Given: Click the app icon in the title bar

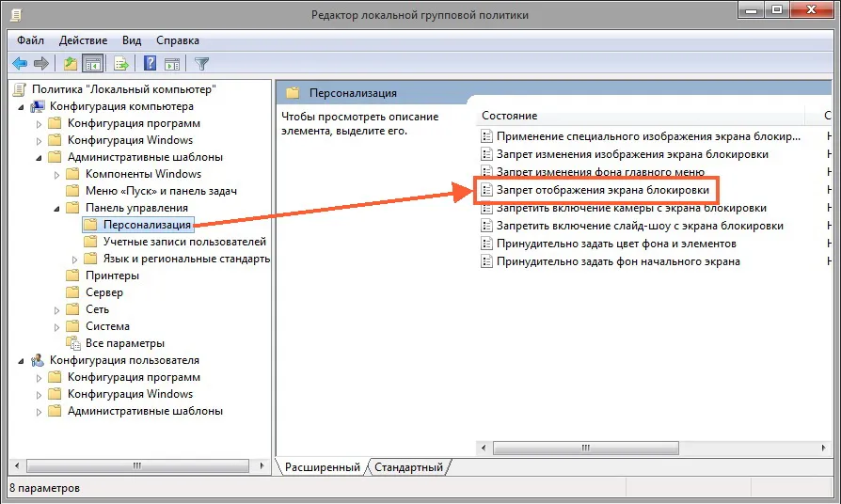Looking at the screenshot, I should [16, 15].
